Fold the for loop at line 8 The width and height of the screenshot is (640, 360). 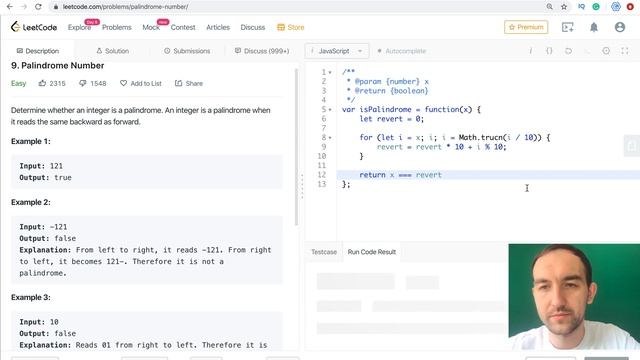(x=330, y=138)
